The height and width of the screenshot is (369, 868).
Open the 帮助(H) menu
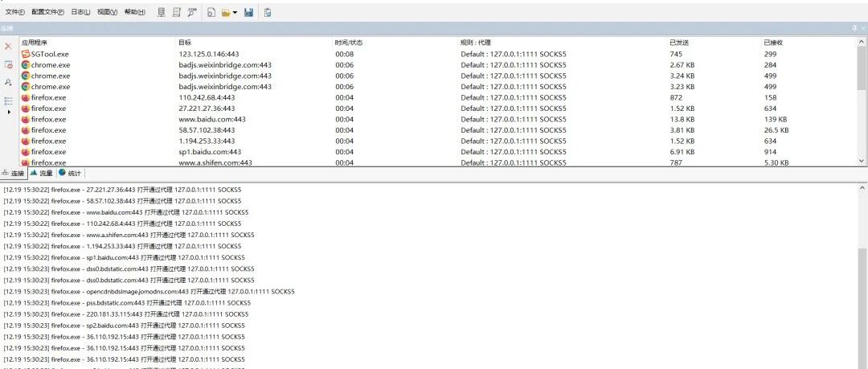134,12
